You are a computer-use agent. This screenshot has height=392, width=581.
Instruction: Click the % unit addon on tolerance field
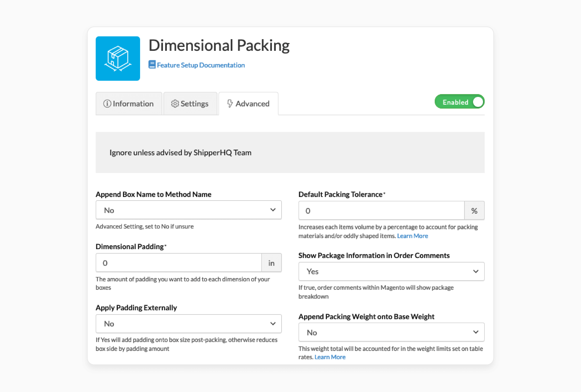pyautogui.click(x=474, y=210)
